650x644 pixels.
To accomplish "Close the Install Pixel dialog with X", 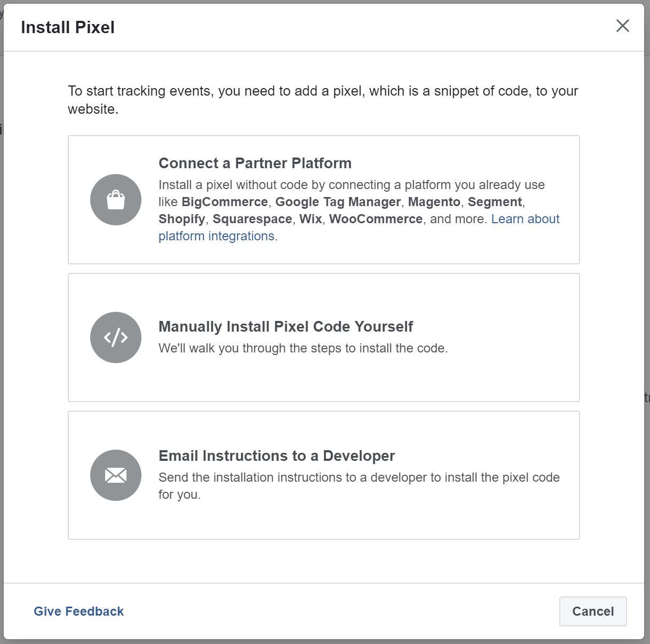I will click(622, 26).
